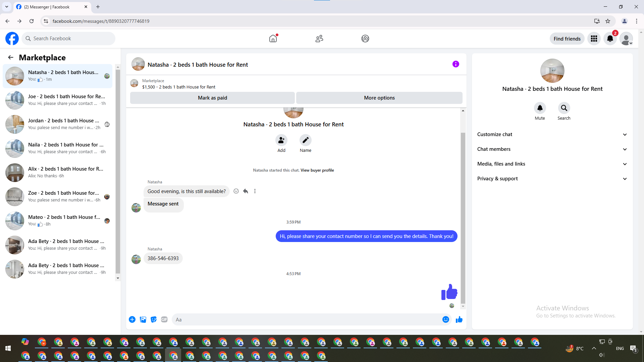Screen dimensions: 644x362
Task: Reply to 'Good evening' message
Action: click(x=246, y=191)
